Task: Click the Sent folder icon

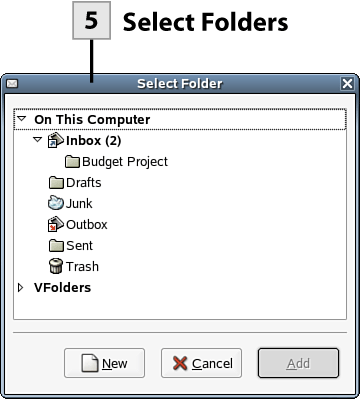Action: coord(56,246)
